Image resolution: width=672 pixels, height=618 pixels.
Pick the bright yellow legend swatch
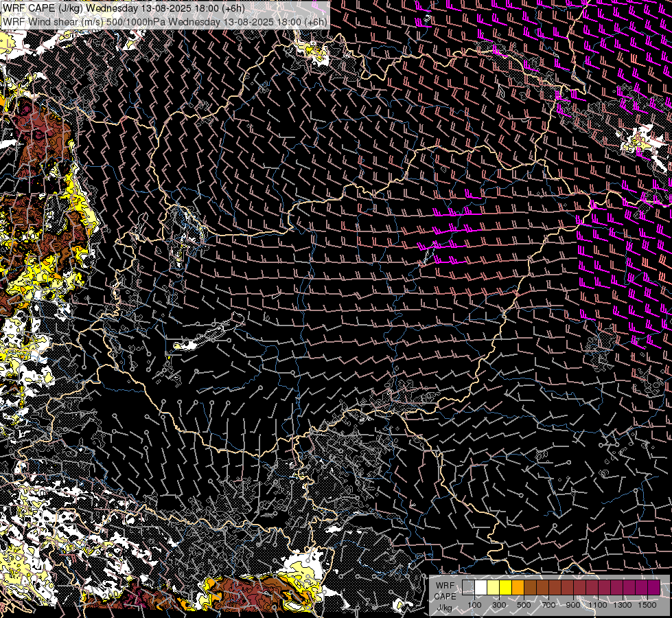click(x=505, y=587)
